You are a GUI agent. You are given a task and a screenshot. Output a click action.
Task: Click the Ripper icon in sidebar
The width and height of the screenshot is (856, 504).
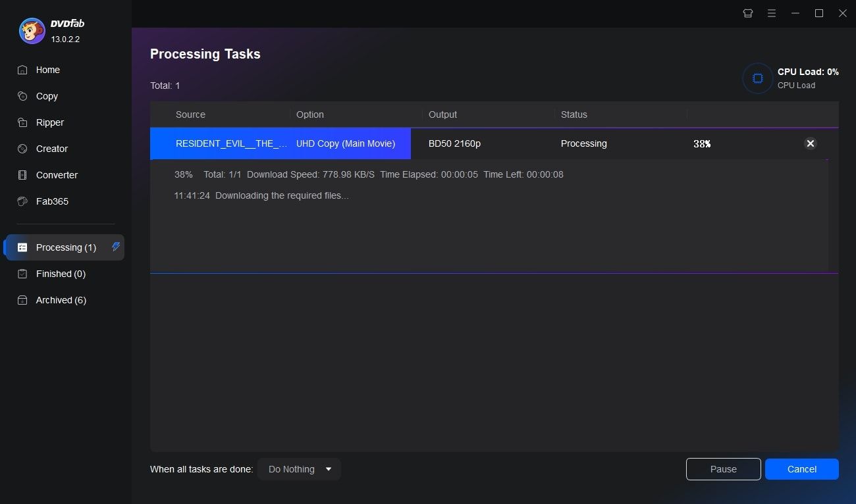coord(22,122)
